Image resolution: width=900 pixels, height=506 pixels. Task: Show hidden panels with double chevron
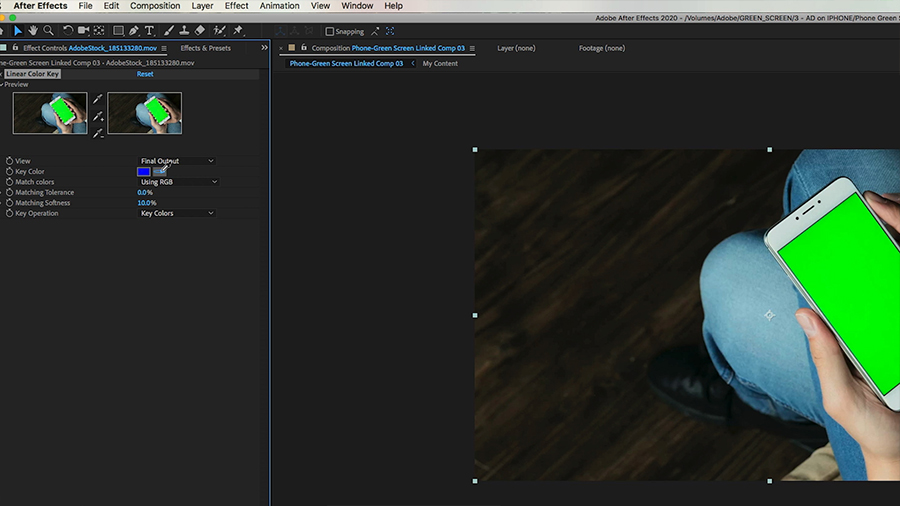[265, 48]
